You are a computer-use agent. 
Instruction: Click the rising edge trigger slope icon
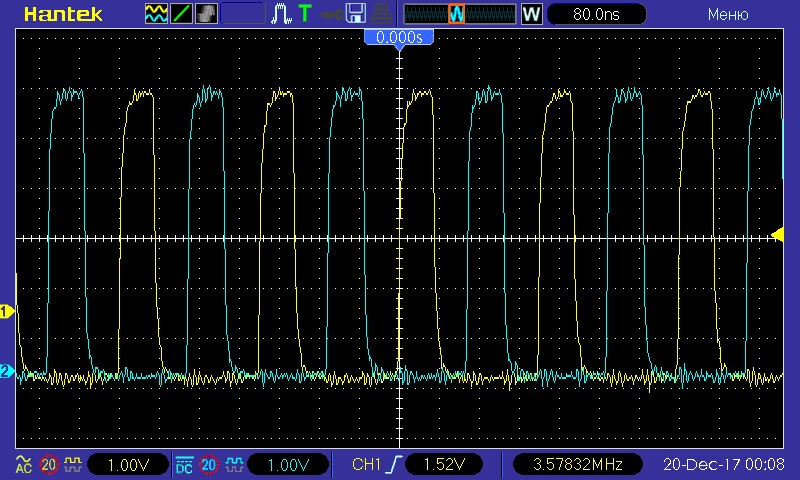pos(395,464)
